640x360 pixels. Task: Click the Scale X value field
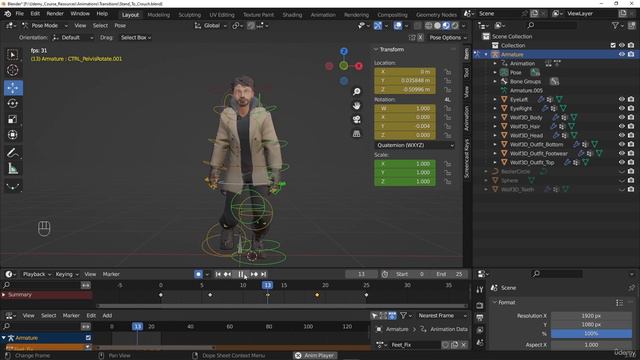point(405,164)
